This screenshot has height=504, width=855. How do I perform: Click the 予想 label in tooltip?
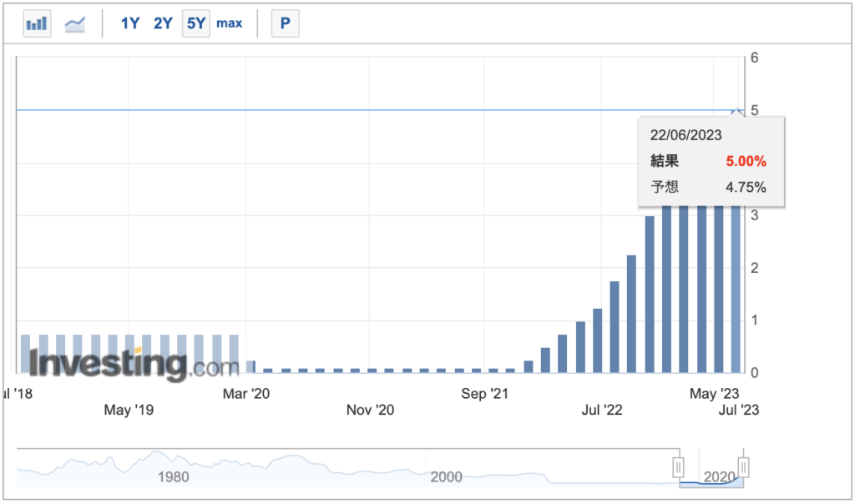pyautogui.click(x=664, y=188)
